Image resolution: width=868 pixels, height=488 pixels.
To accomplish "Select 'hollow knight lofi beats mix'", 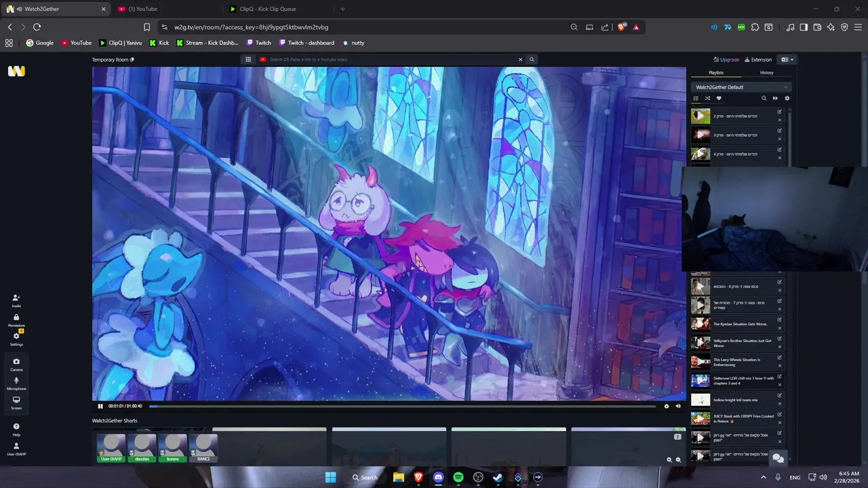I will point(735,400).
